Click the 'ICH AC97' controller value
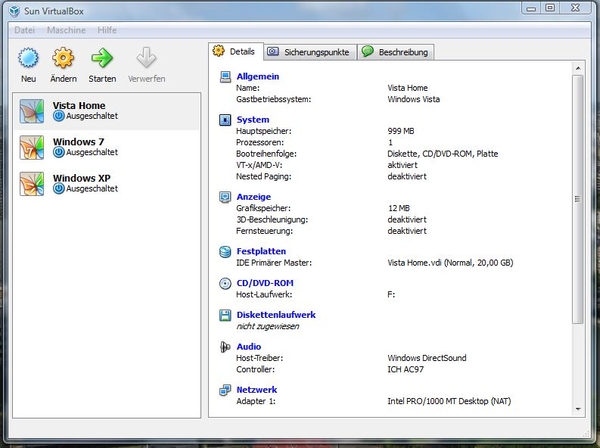The height and width of the screenshot is (448, 600). click(x=405, y=370)
